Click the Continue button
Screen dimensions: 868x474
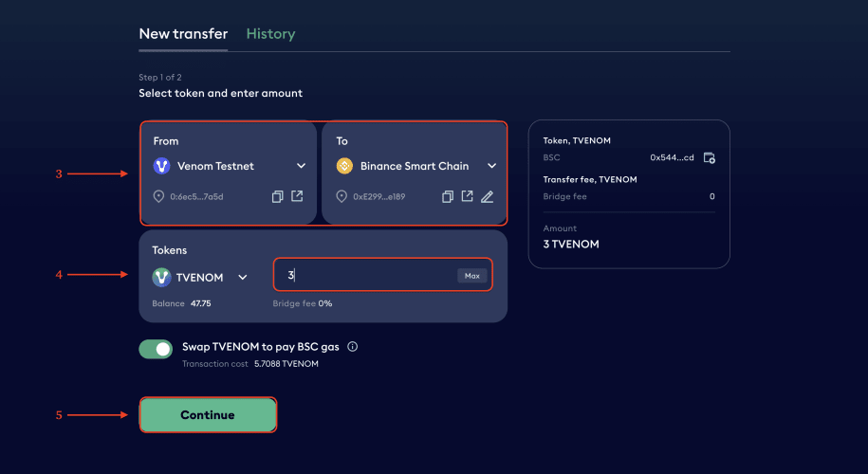[x=208, y=415]
